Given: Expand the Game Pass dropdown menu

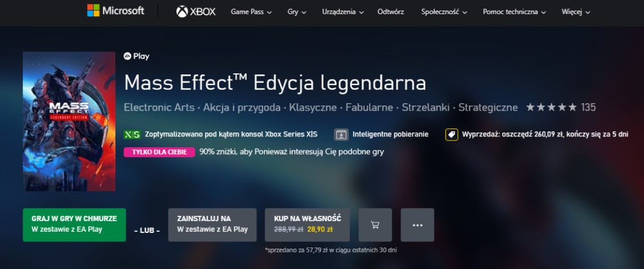Looking at the screenshot, I should [x=251, y=12].
